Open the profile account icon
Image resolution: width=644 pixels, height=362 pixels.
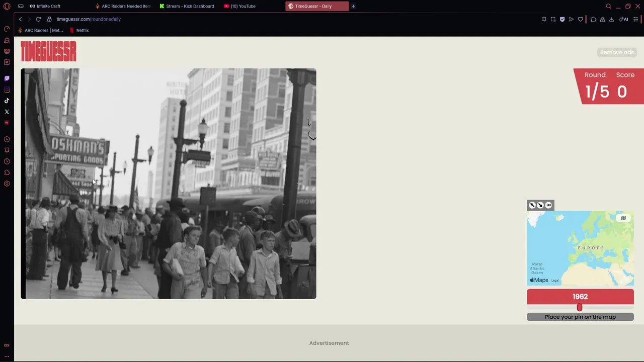point(602,19)
